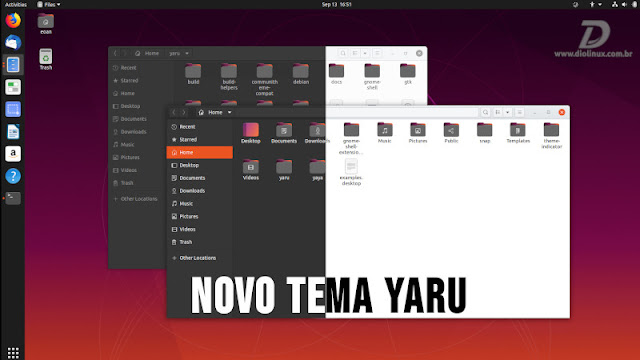Open hamburger menu in back yaru window
Screen dimensions: 640x360
(377, 53)
